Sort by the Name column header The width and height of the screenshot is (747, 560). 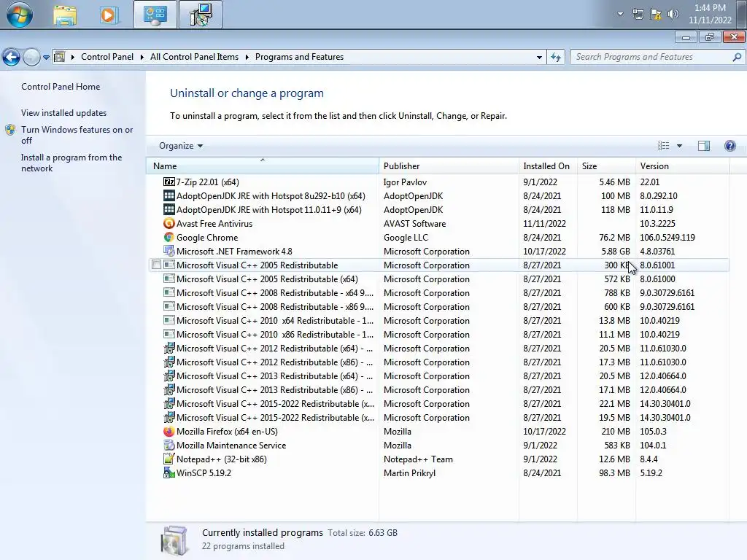pyautogui.click(x=263, y=166)
